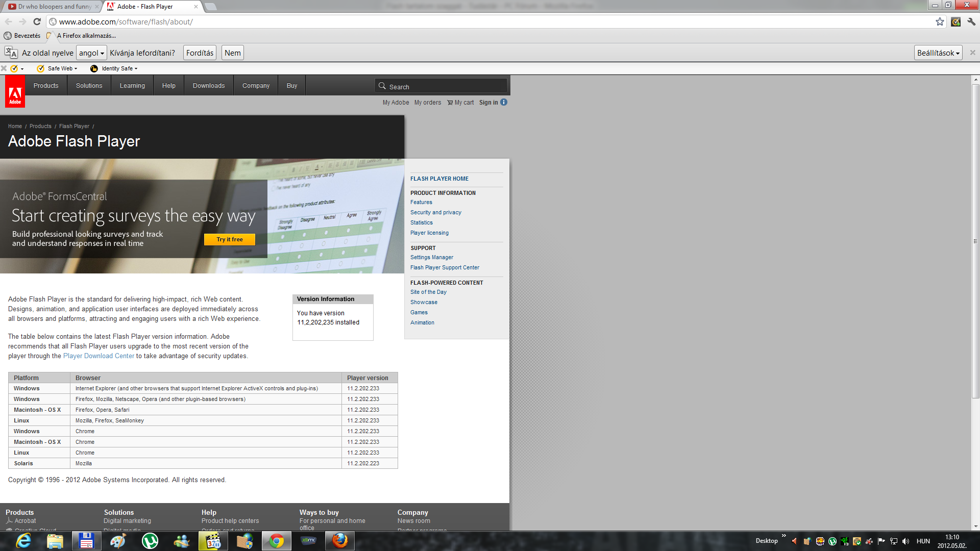Open the Buy menu
Image resolution: width=980 pixels, height=551 pixels.
(x=292, y=85)
